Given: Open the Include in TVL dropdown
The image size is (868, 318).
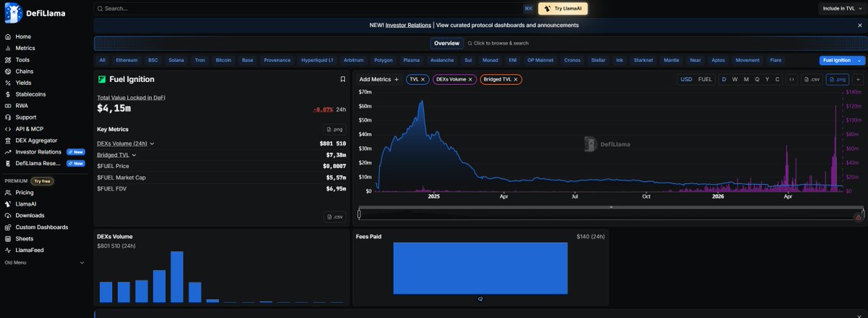Looking at the screenshot, I should coord(843,9).
